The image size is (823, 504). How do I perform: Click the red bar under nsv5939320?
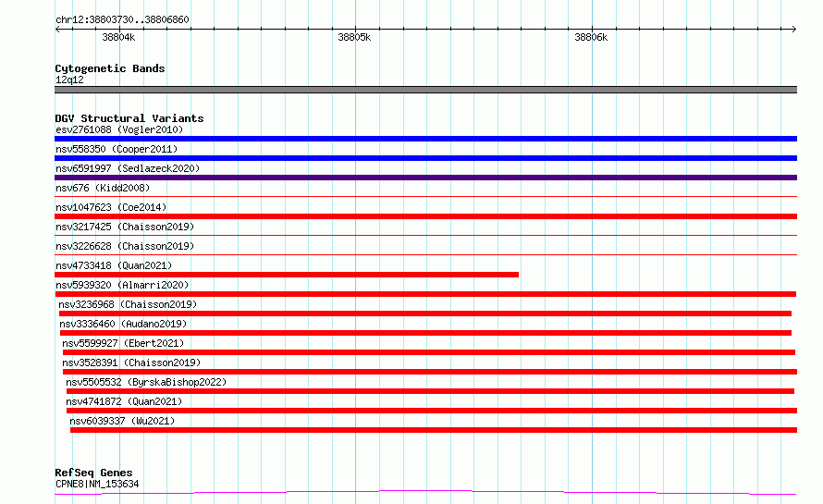coord(425,294)
